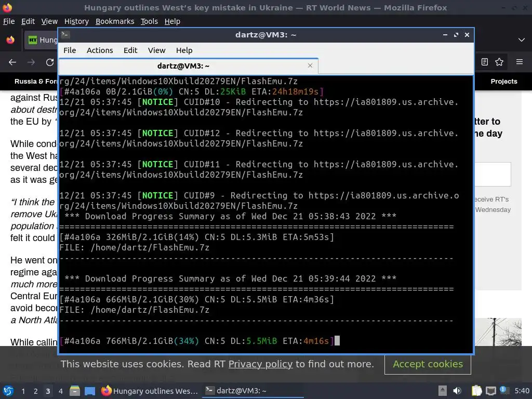Click the RT newsletter email input box
Image resolution: width=532 pixels, height=399 pixels.
pyautogui.click(x=493, y=174)
